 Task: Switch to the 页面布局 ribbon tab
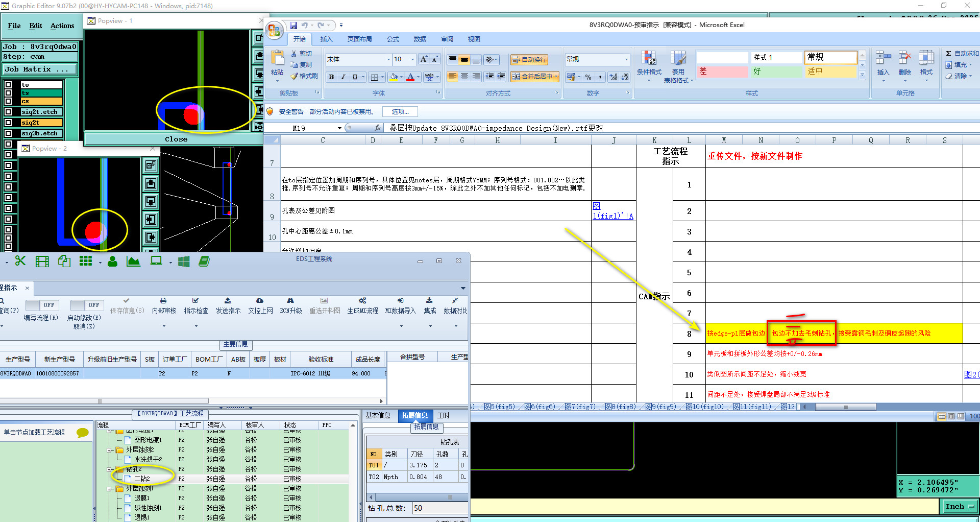[x=360, y=39]
